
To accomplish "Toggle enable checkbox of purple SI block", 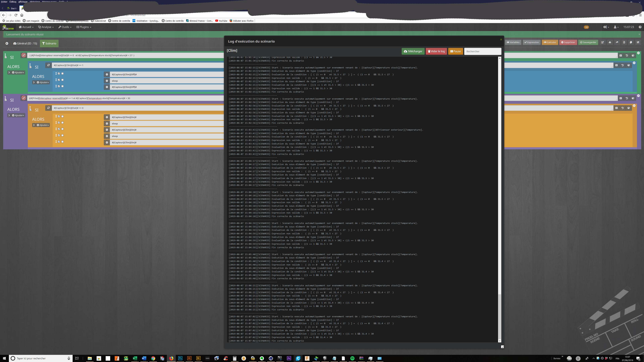I will [x=6, y=100].
